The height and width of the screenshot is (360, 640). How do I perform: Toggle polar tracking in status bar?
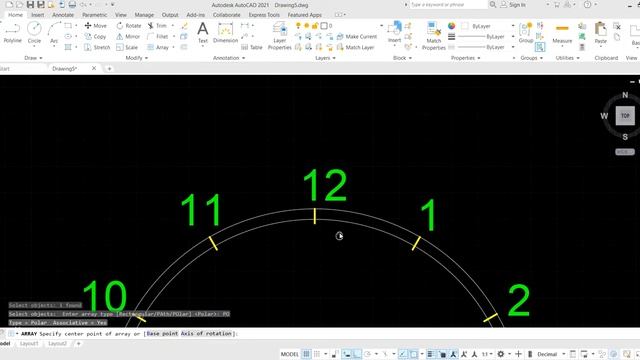[x=367, y=354]
